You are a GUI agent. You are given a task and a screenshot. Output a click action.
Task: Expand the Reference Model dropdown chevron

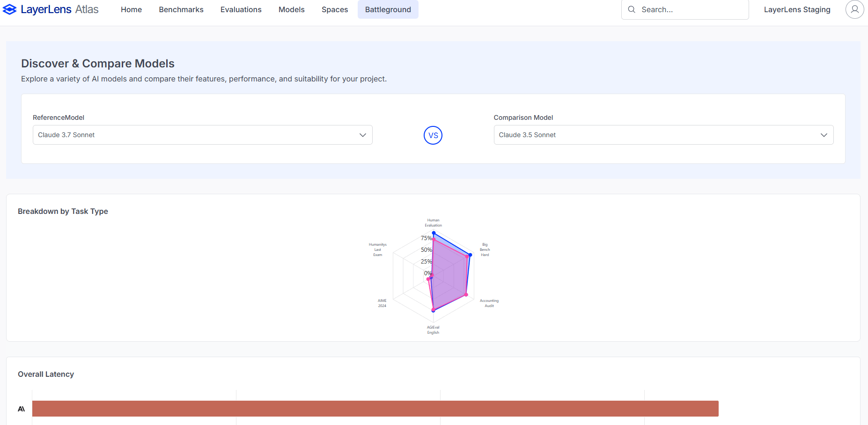(362, 135)
